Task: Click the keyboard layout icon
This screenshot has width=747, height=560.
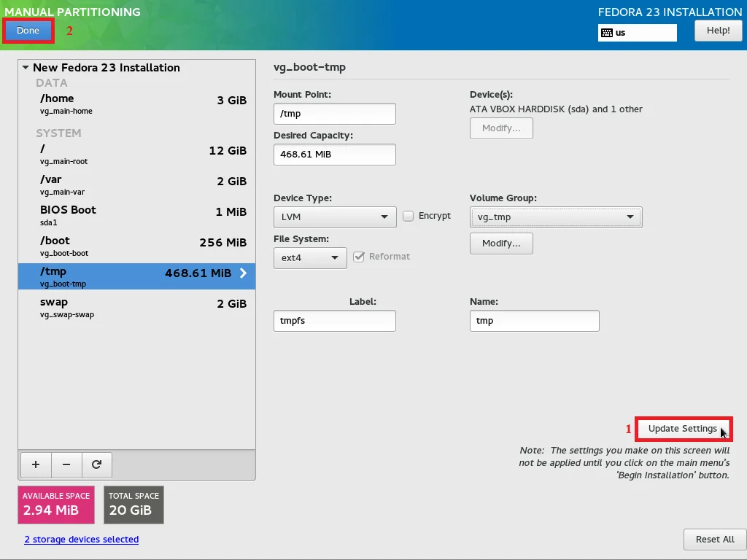Action: tap(607, 33)
